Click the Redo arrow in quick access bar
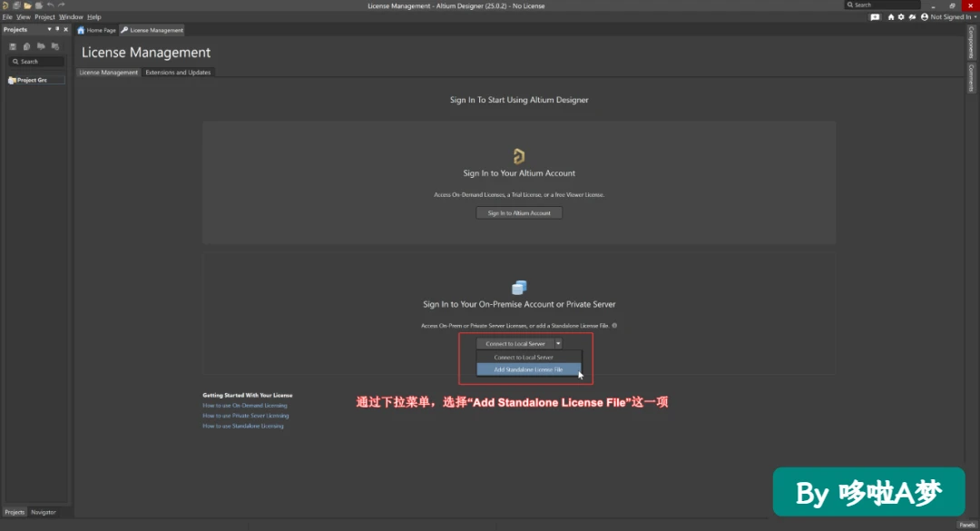The height and width of the screenshot is (531, 980). pos(62,5)
